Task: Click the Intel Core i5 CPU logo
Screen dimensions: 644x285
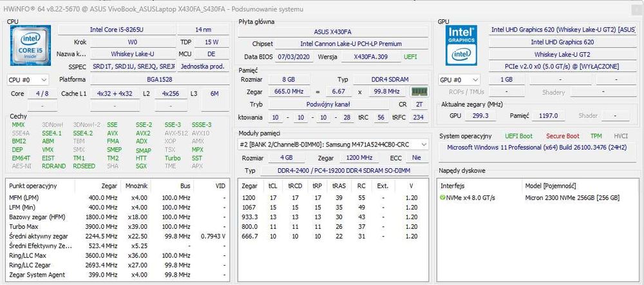Action: (x=30, y=45)
